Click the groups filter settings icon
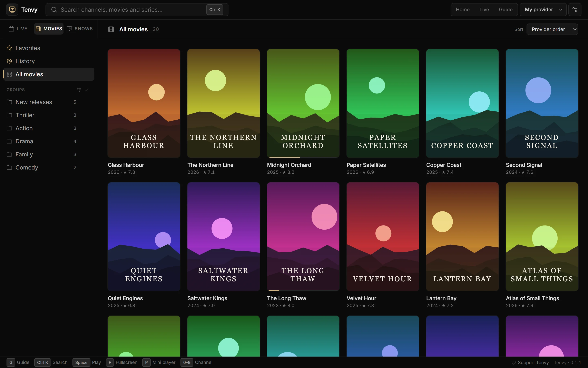This screenshot has height=368, width=588. [x=79, y=90]
